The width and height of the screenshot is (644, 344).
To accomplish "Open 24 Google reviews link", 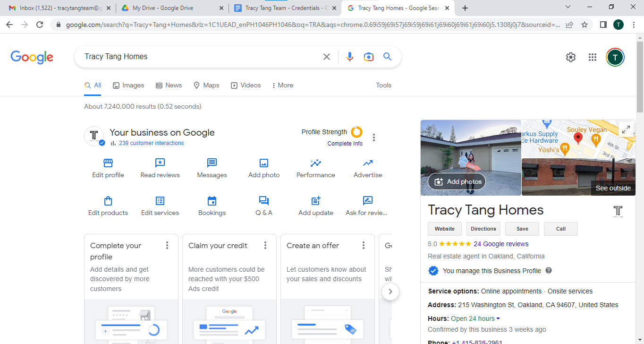I will coord(501,244).
